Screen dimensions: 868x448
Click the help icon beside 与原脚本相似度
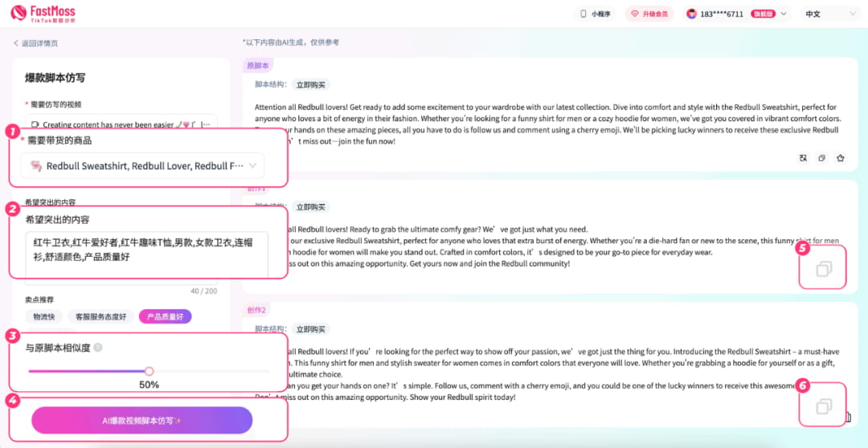click(98, 348)
